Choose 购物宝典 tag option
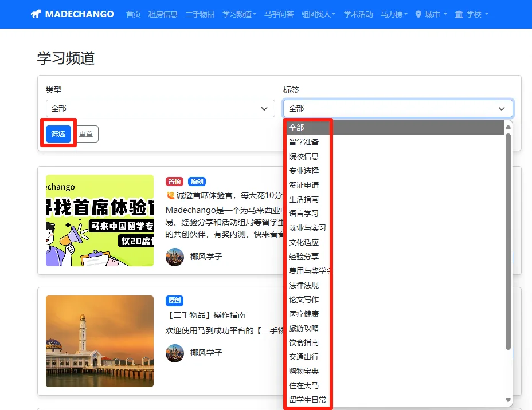Image resolution: width=532 pixels, height=410 pixels. tap(395, 372)
